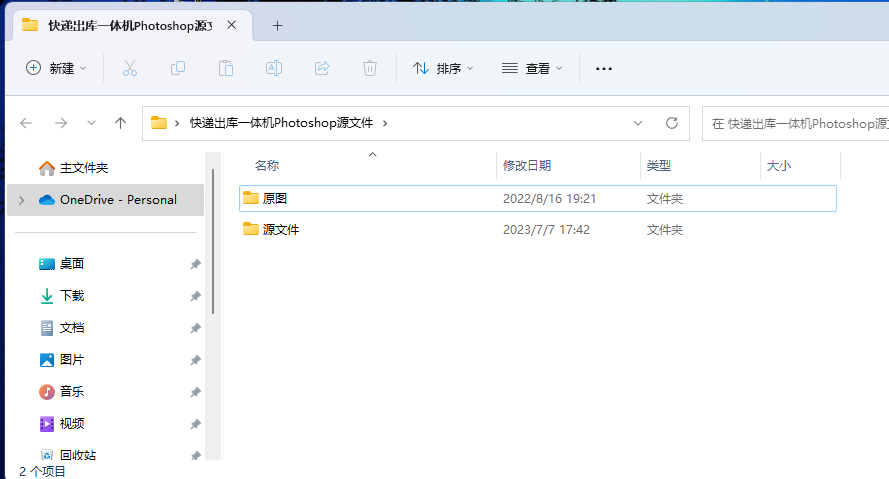Click the 源文件 folder icon
The image size is (889, 479).
coord(251,229)
